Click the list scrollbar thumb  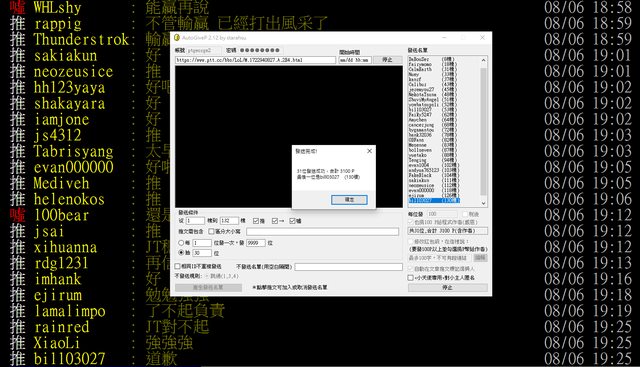484,131
